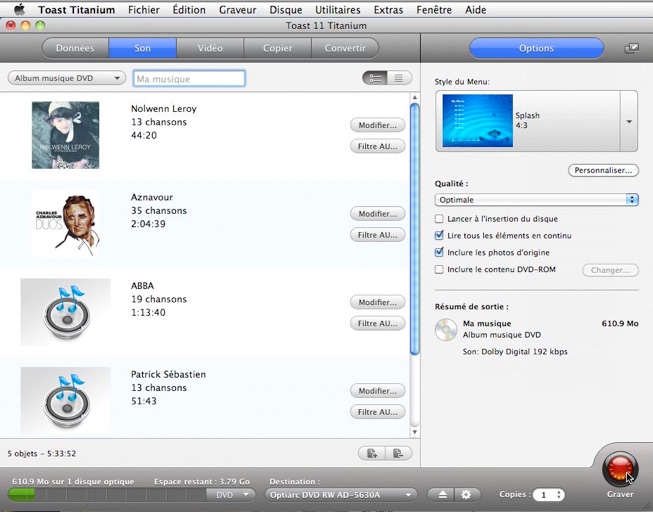
Task: Open the Fichier menu
Action: 144,10
